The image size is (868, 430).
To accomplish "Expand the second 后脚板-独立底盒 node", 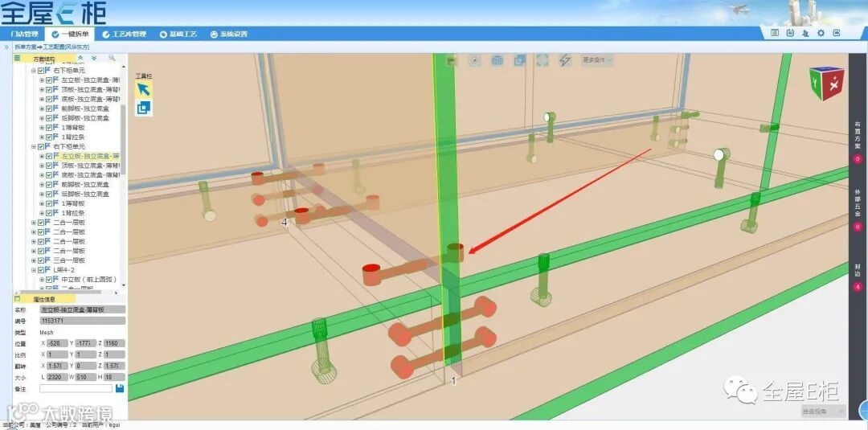I will pos(42,194).
